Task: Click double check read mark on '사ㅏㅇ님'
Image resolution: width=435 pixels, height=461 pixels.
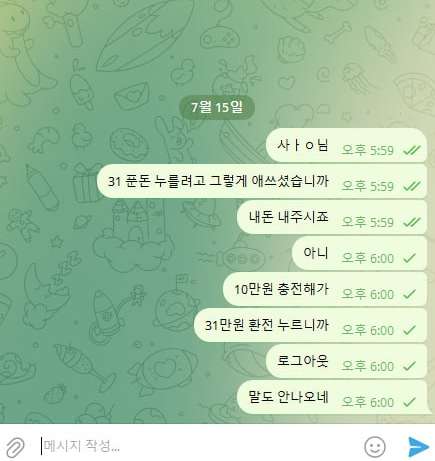Action: click(x=412, y=150)
